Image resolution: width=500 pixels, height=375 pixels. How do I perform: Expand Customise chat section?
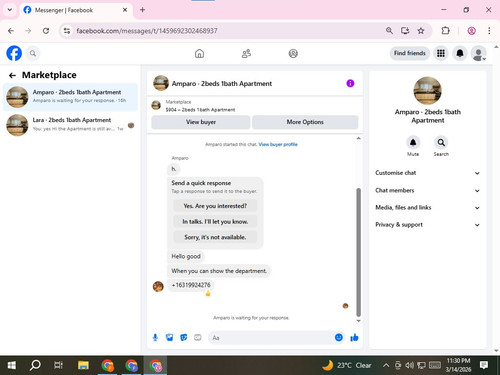point(428,173)
